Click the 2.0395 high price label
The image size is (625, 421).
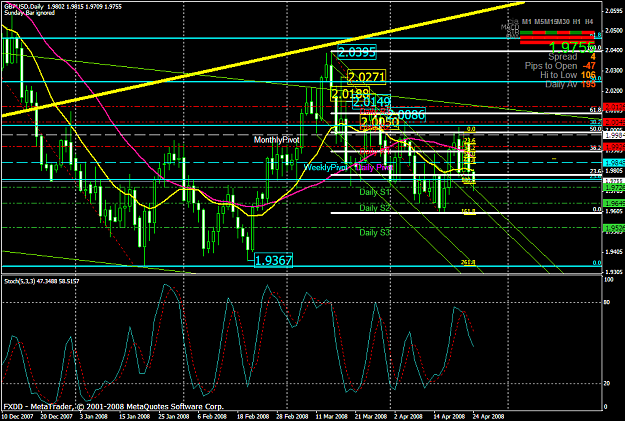[356, 52]
